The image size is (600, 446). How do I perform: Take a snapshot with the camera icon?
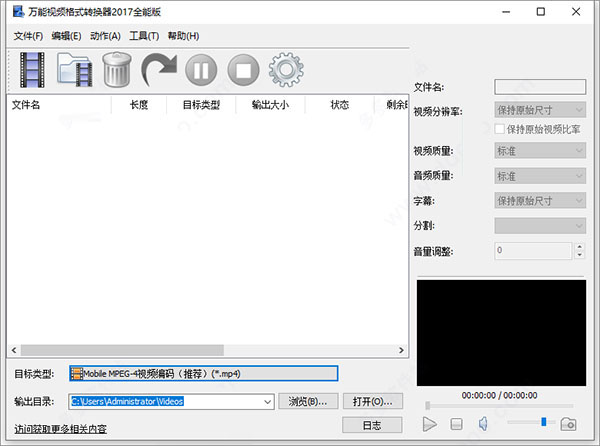coord(568,424)
